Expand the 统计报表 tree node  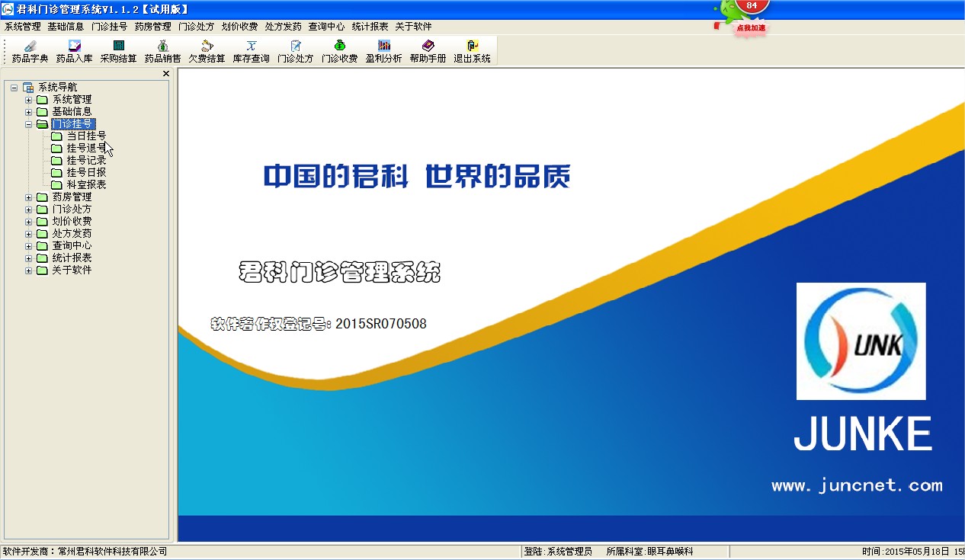[29, 258]
